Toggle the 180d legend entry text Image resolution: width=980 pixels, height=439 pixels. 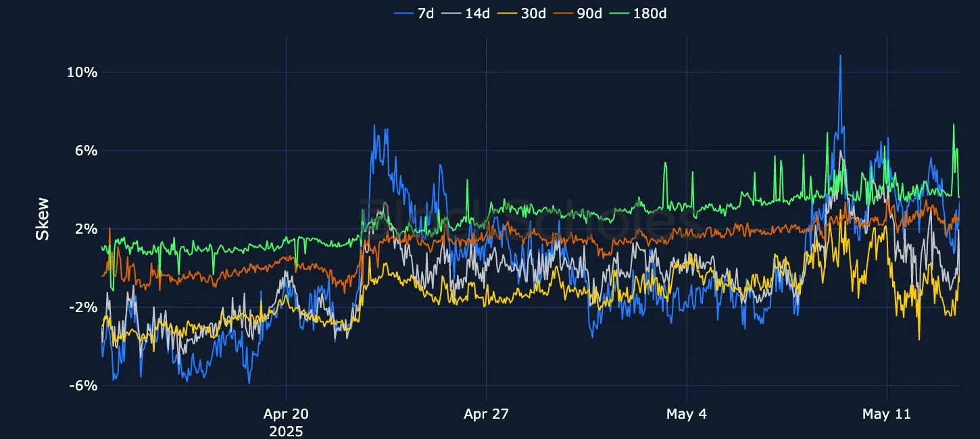pyautogui.click(x=648, y=13)
